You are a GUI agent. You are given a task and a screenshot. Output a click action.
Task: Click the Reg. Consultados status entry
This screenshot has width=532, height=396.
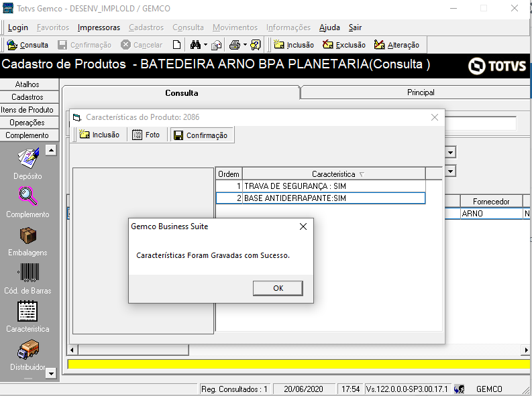[x=234, y=389]
